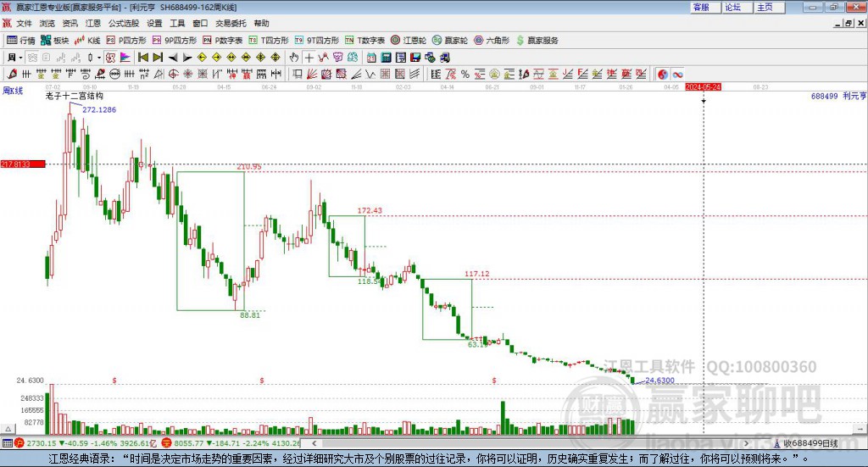Toggle the pink-blue gradient flag icon
Viewport: 868px width, 467px height.
[x=125, y=58]
